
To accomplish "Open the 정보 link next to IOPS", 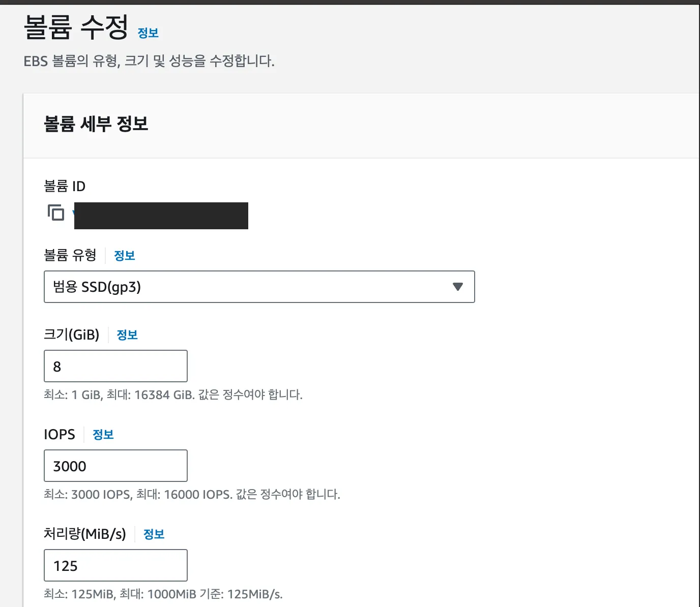I will [x=103, y=434].
